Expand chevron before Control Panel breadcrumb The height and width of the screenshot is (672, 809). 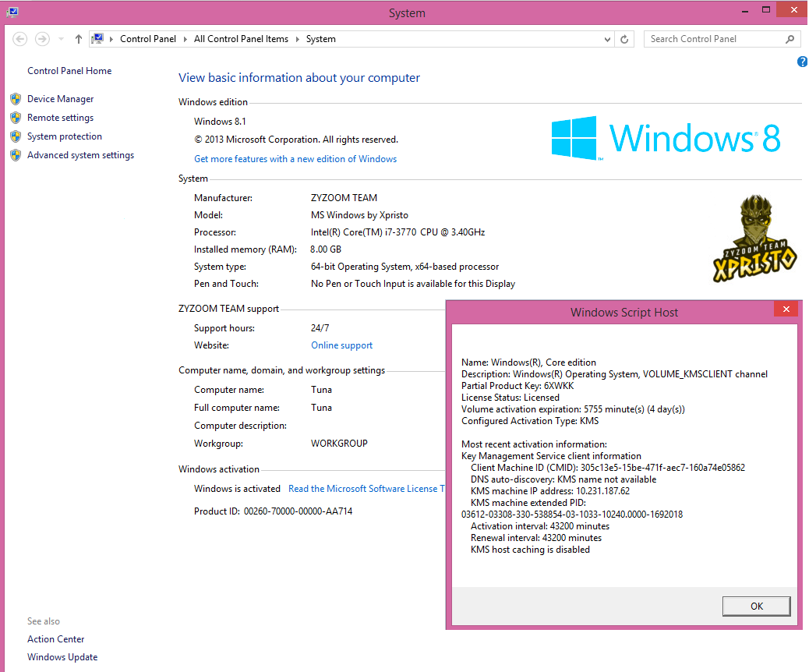[111, 39]
